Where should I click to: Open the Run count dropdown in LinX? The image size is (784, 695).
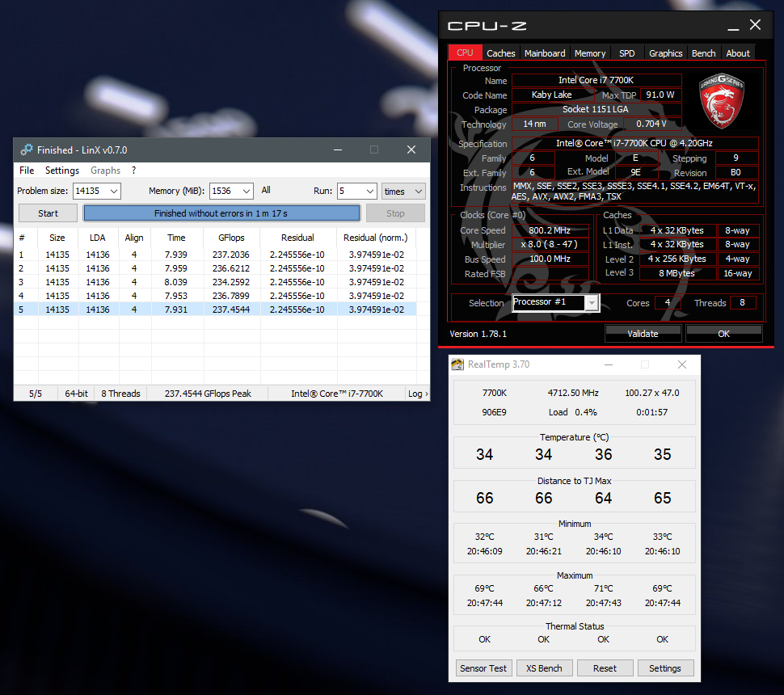(x=370, y=191)
